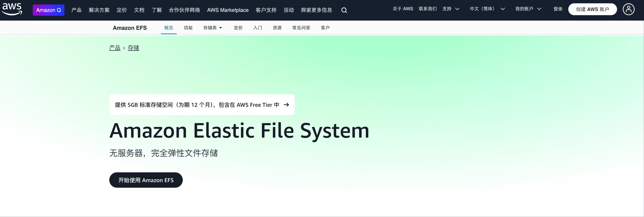This screenshot has height=217, width=644.
Task: Open the 5GB Free Tier promo banner
Action: (x=197, y=105)
